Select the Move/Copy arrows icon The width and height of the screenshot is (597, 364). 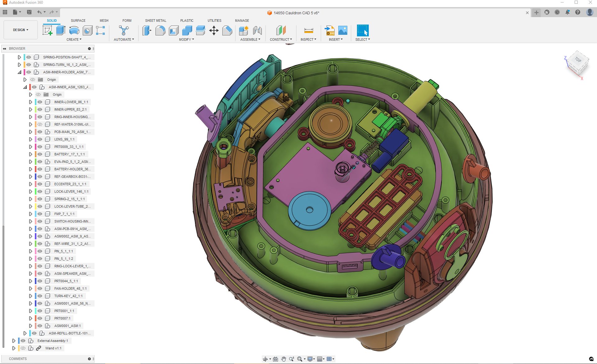[x=214, y=30]
